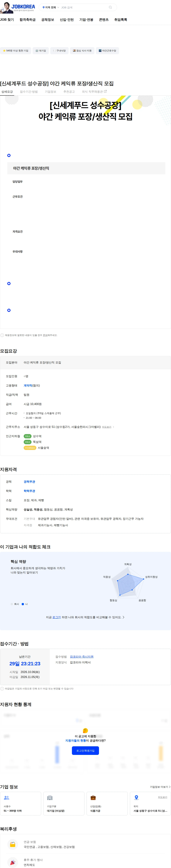Viewport: 171px width, 868px height.
Task: Click the 구내식당 tag
Action: 59,50
